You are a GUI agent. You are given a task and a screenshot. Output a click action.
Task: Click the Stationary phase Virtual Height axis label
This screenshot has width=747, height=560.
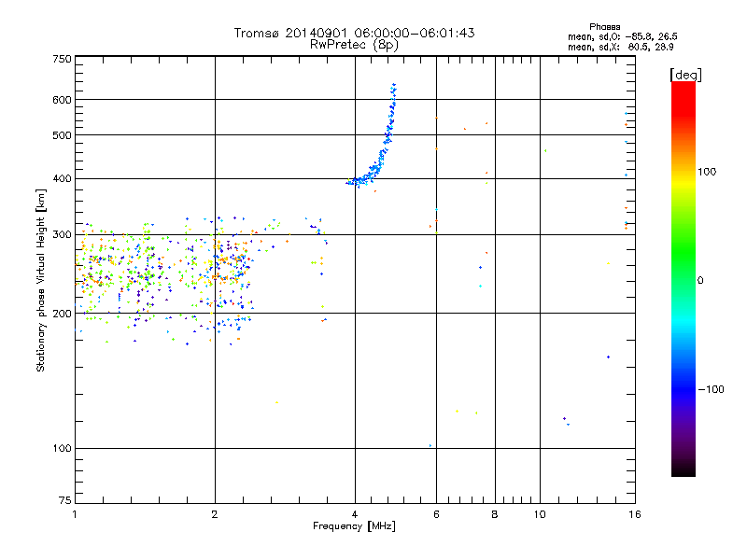pyautogui.click(x=41, y=280)
